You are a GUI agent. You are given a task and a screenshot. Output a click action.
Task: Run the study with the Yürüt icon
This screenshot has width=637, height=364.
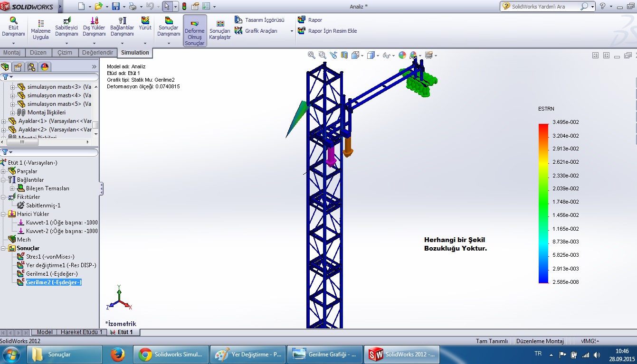(145, 21)
